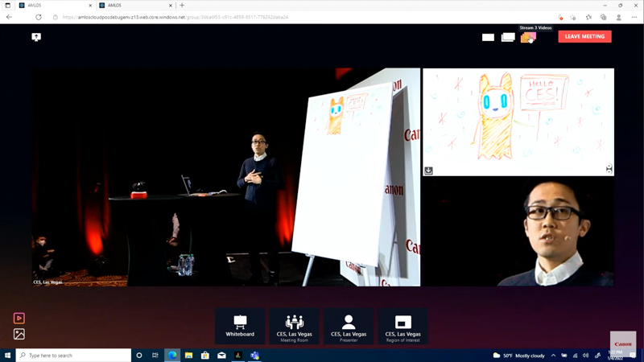Viewport: 644px width, 362px height.
Task: Select the single video stream layout icon
Action: [488, 37]
